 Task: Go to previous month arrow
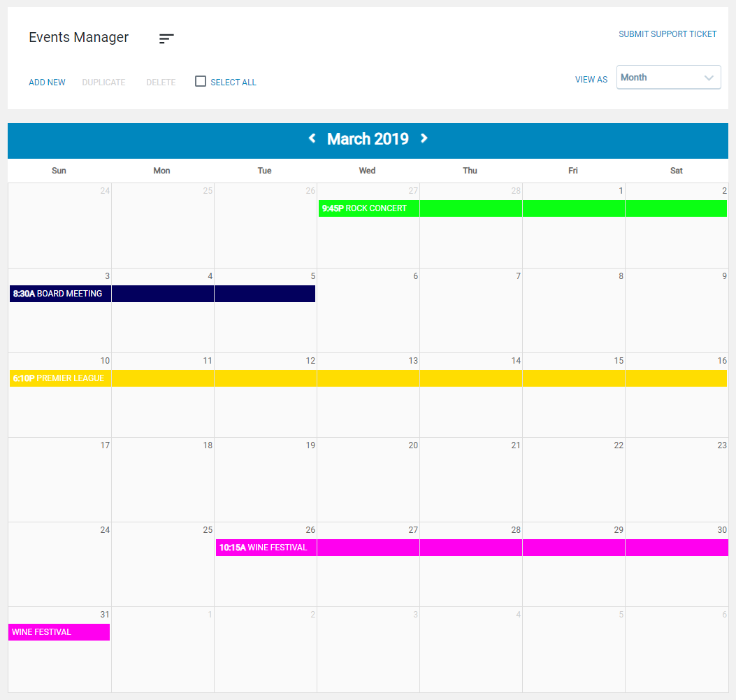pyautogui.click(x=312, y=138)
